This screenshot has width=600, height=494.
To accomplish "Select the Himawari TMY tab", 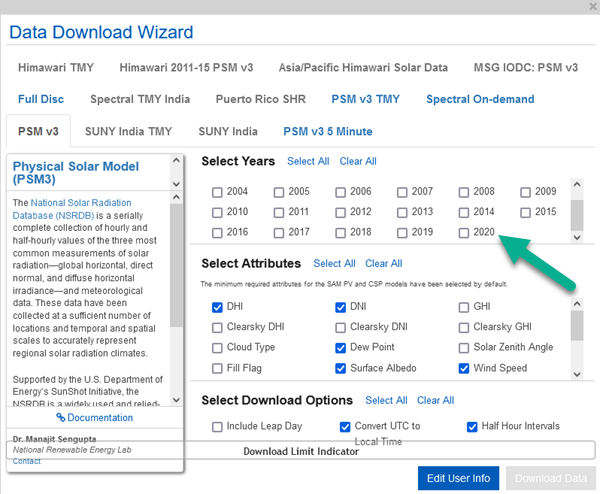I will [x=54, y=68].
